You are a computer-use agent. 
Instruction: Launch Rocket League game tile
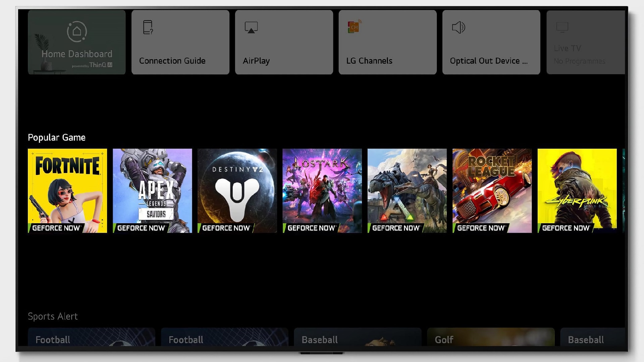click(492, 191)
